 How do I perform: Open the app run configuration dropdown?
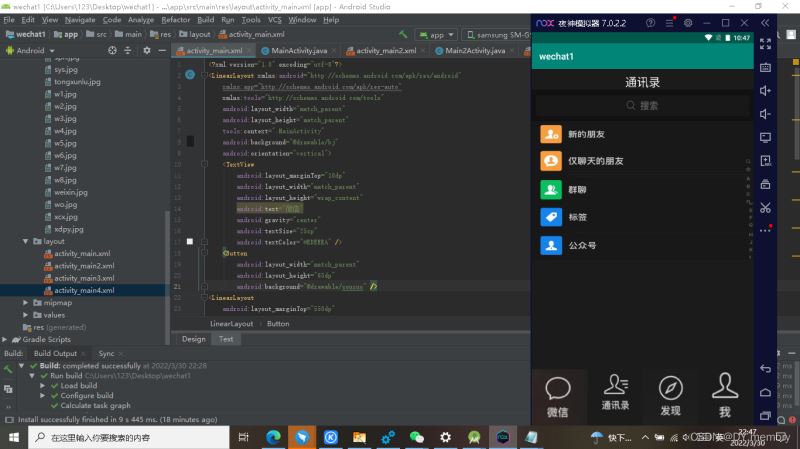coord(436,35)
